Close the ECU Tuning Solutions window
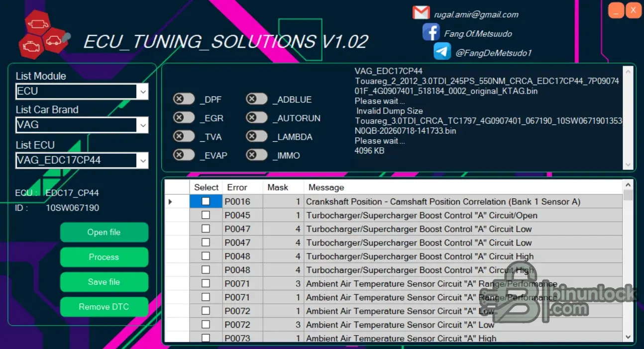The width and height of the screenshot is (644, 349). (x=633, y=10)
